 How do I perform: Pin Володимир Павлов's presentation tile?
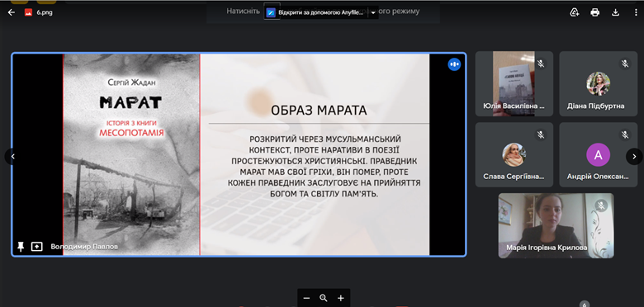(21, 246)
